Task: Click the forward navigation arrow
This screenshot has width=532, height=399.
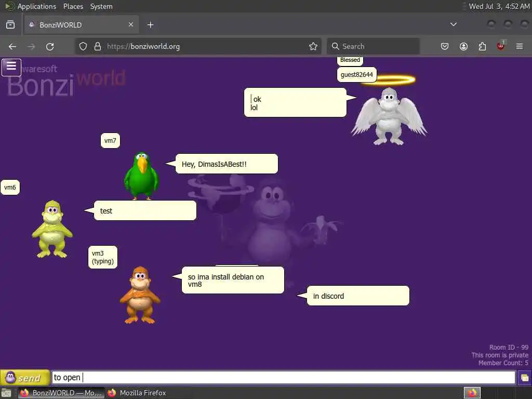Action: click(x=31, y=46)
